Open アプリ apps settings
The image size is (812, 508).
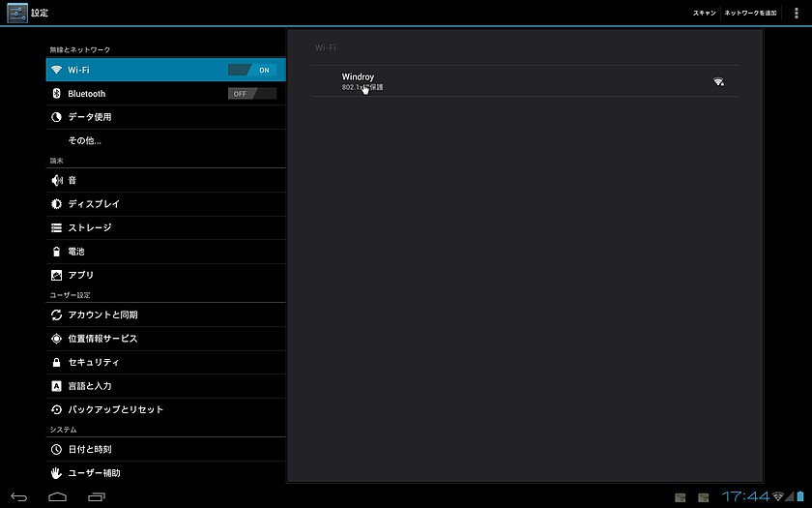[x=165, y=275]
